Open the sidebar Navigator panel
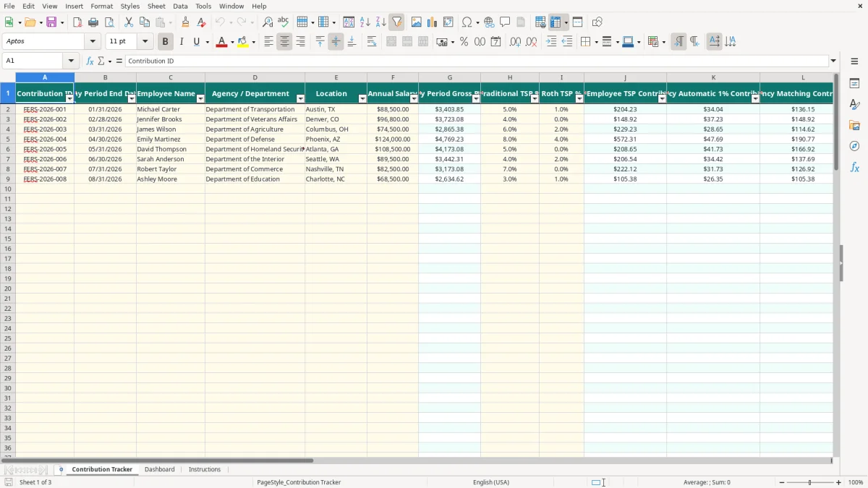This screenshot has height=488, width=868. 854,146
